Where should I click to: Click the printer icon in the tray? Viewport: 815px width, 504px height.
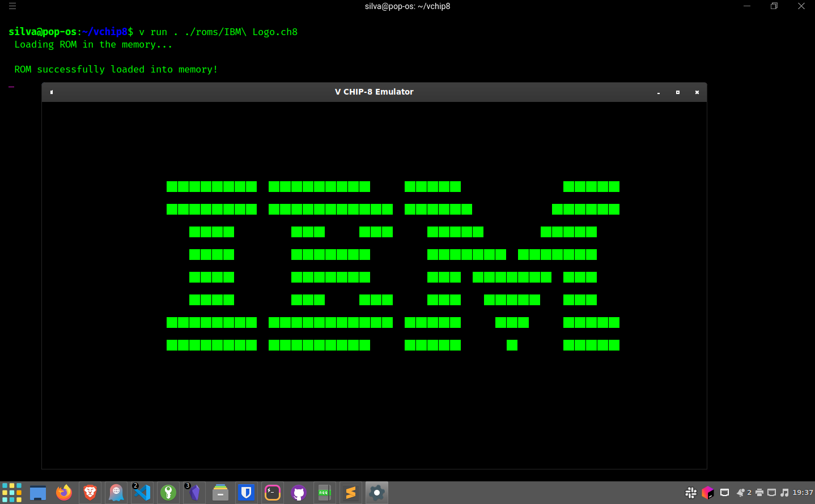pyautogui.click(x=759, y=493)
